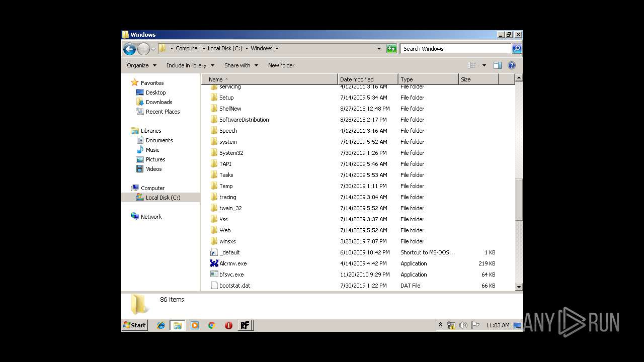This screenshot has width=644, height=362.
Task: Click the search magnifier button
Action: (x=517, y=49)
